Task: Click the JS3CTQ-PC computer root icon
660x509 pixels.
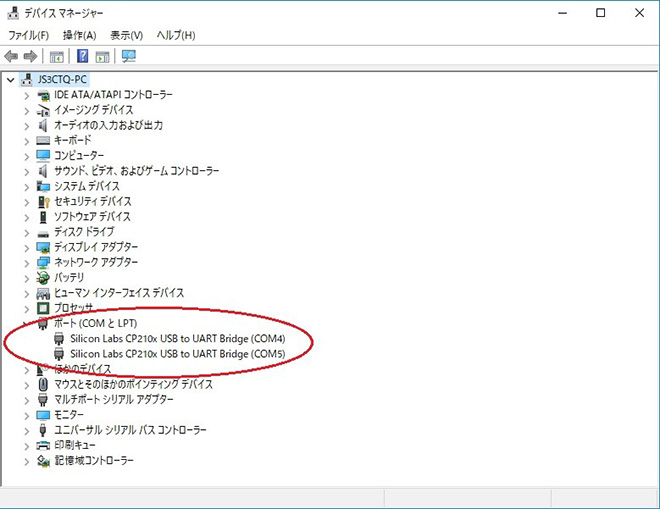Action: coord(27,79)
